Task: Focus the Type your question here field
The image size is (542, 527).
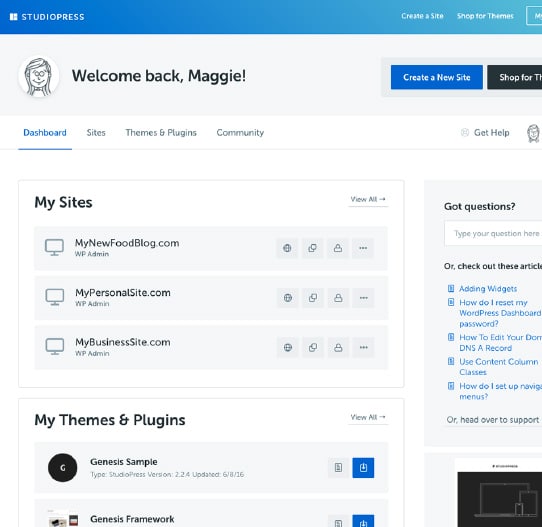Action: point(493,234)
